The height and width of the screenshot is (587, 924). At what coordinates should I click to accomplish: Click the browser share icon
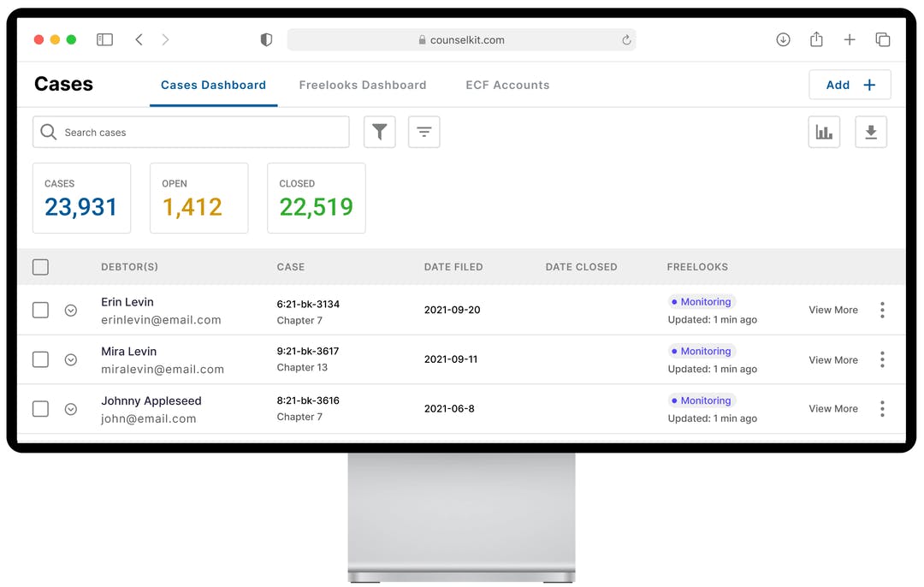(816, 39)
